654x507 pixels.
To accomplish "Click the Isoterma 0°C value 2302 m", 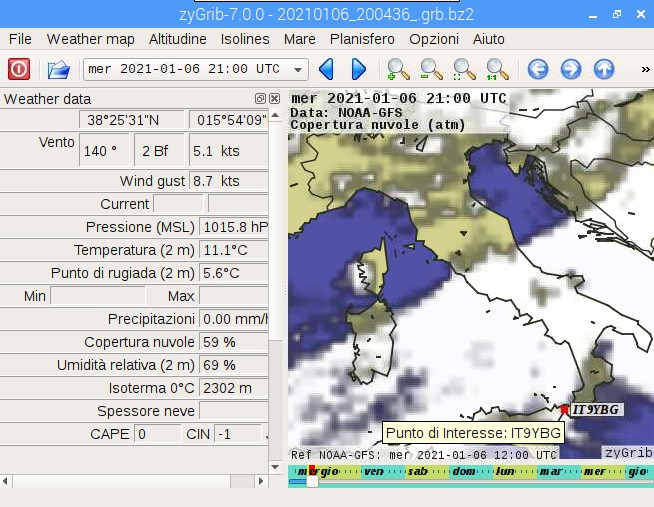I will pos(234,388).
